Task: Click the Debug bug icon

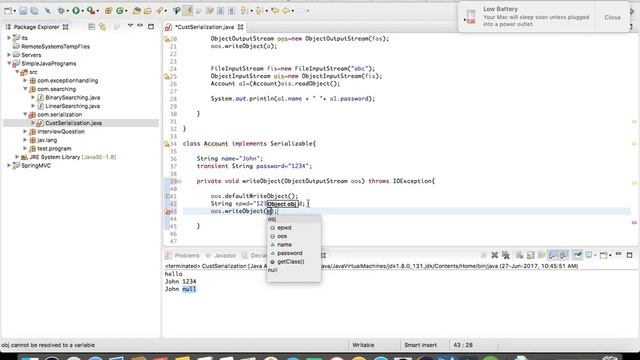Action: (61, 11)
